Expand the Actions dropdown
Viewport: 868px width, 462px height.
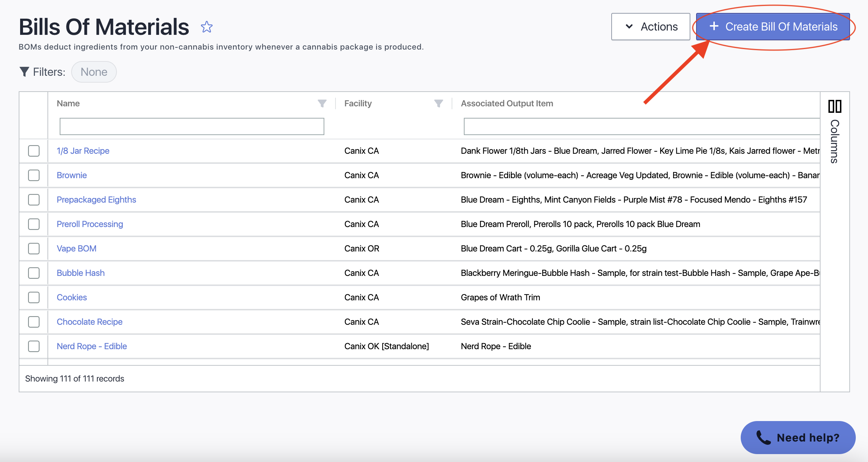(650, 27)
